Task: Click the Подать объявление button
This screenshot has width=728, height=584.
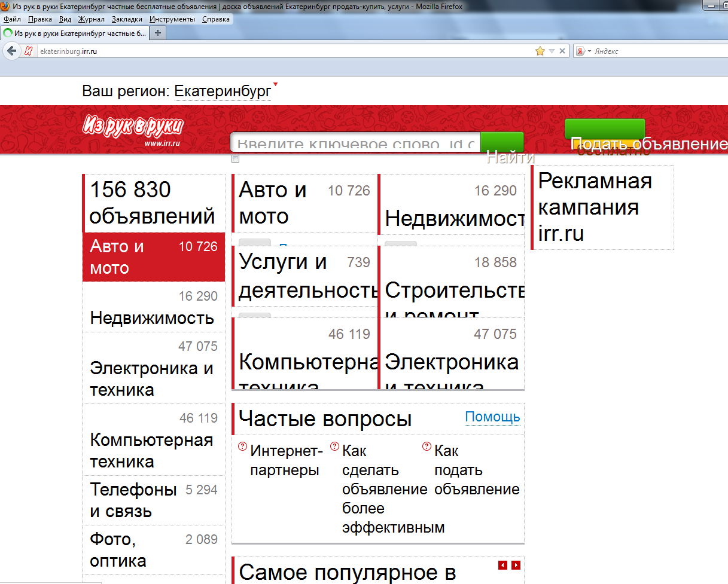Action: point(605,130)
